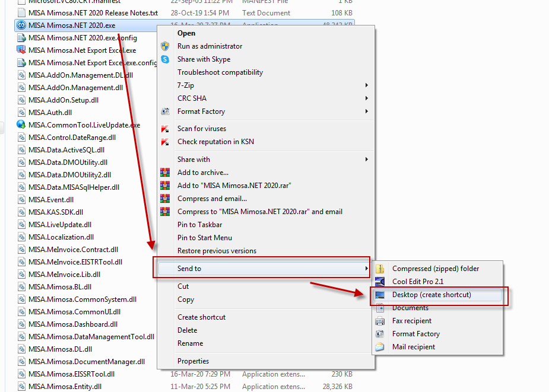Expand the Send to submenu arrow
The width and height of the screenshot is (549, 392).
click(366, 269)
